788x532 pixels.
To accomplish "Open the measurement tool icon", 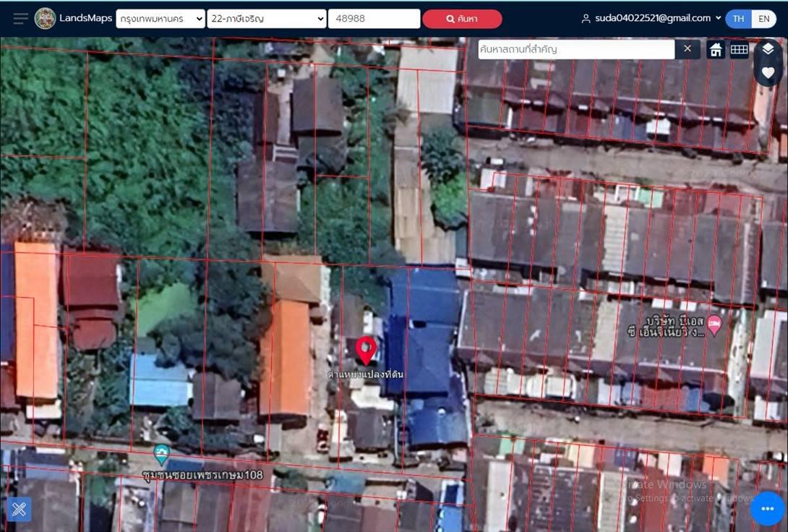I will (19, 510).
